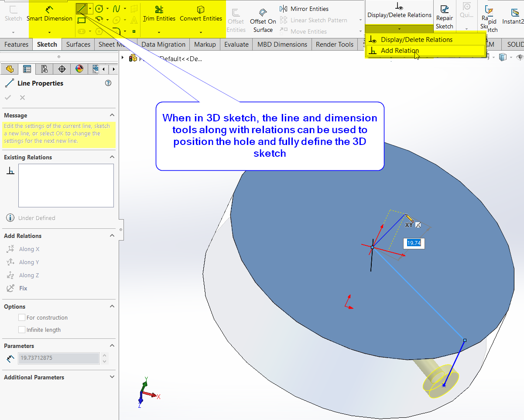
Task: Activate the Trim Entities tool
Action: [x=159, y=10]
